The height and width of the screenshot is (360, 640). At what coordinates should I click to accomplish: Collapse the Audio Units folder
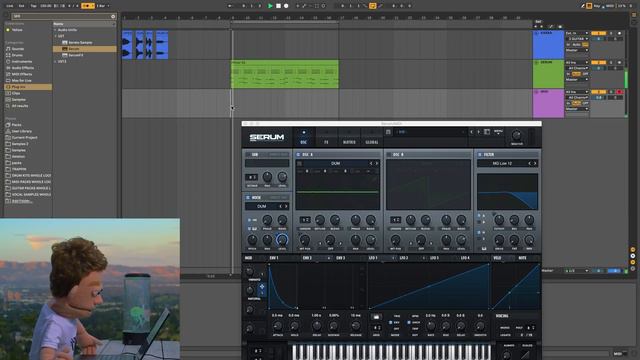pos(55,30)
